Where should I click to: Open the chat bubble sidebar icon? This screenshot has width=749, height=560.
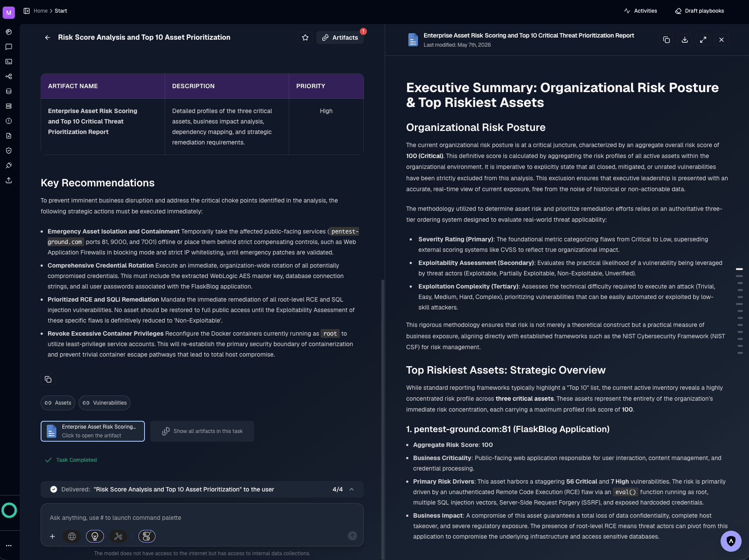click(x=9, y=47)
